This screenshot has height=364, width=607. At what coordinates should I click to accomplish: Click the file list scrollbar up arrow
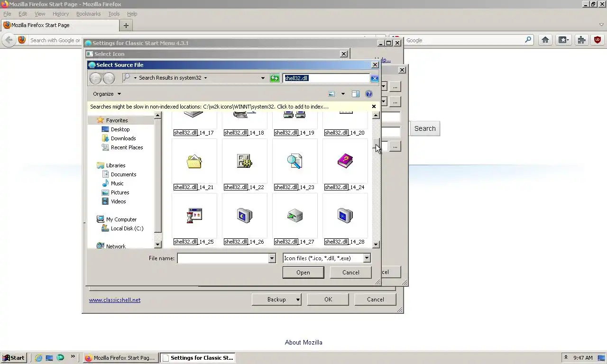point(376,115)
